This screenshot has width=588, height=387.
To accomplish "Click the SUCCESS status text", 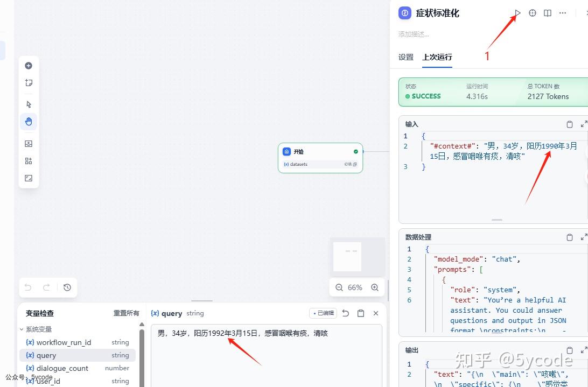I will 426,96.
